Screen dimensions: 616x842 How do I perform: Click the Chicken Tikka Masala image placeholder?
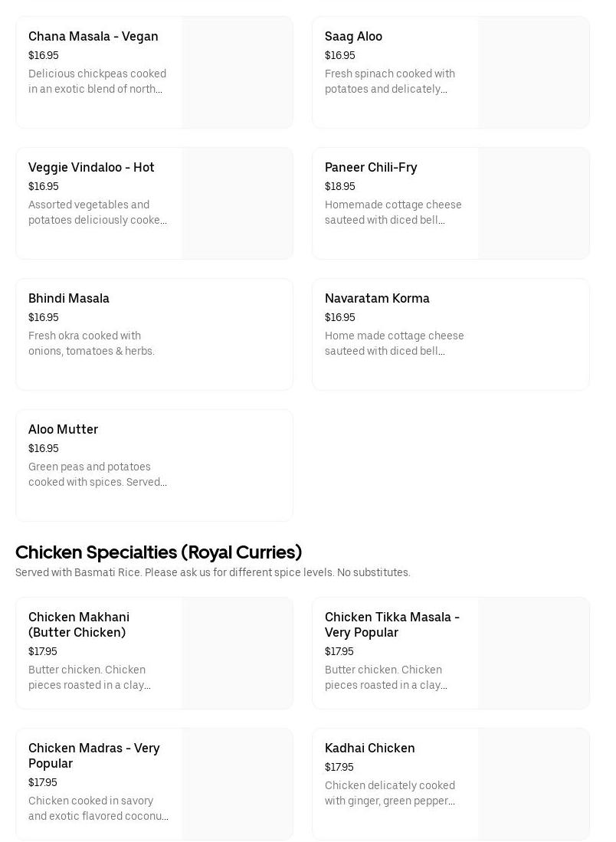[534, 654]
